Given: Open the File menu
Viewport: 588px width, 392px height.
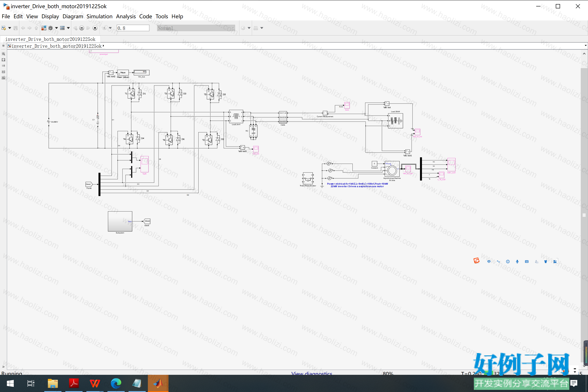Looking at the screenshot, I should pyautogui.click(x=6, y=17).
